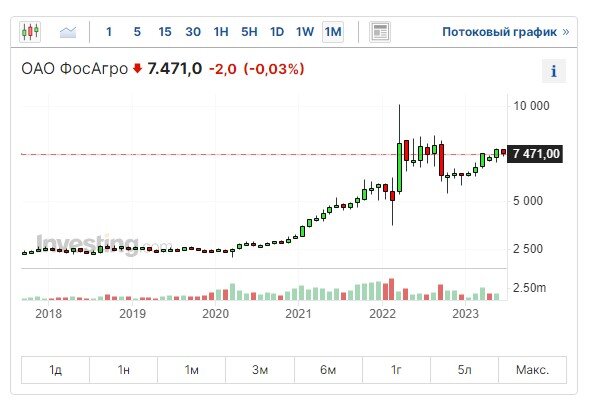The image size is (590, 407).
Task: Click the 7 471,00 current price label
Action: pyautogui.click(x=535, y=154)
